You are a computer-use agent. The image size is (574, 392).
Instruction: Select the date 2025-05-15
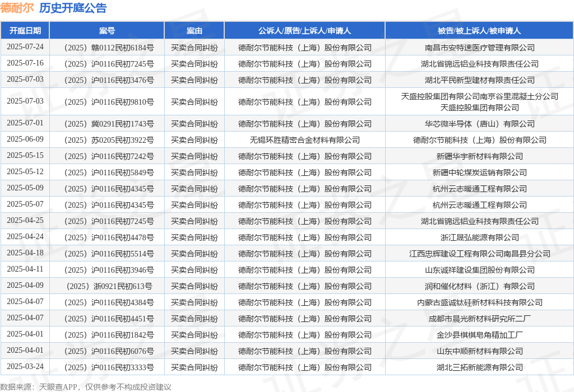(25, 156)
